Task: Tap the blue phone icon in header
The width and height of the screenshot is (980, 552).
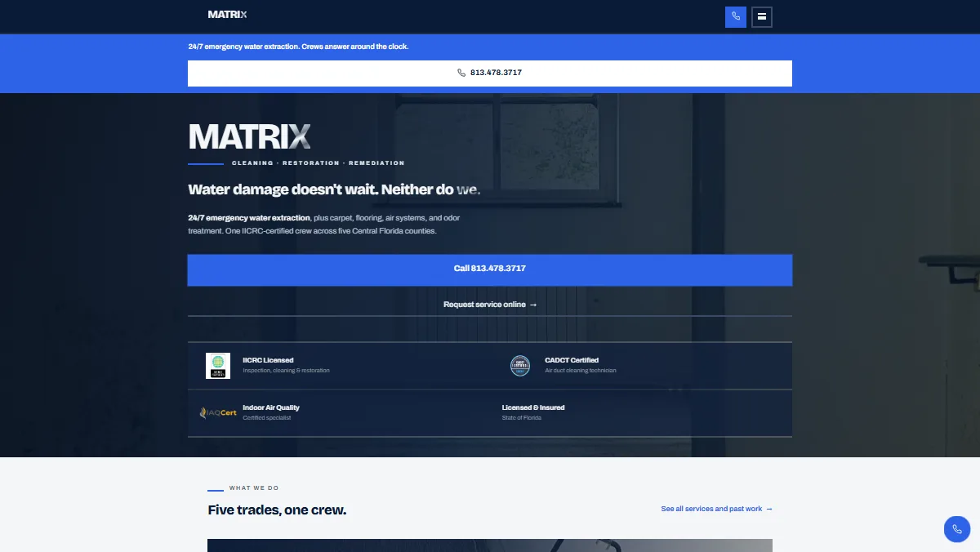Action: (736, 16)
